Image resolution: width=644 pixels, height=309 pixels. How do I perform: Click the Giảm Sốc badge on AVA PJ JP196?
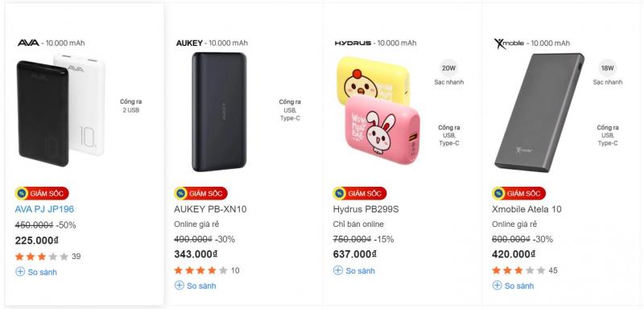[42, 193]
